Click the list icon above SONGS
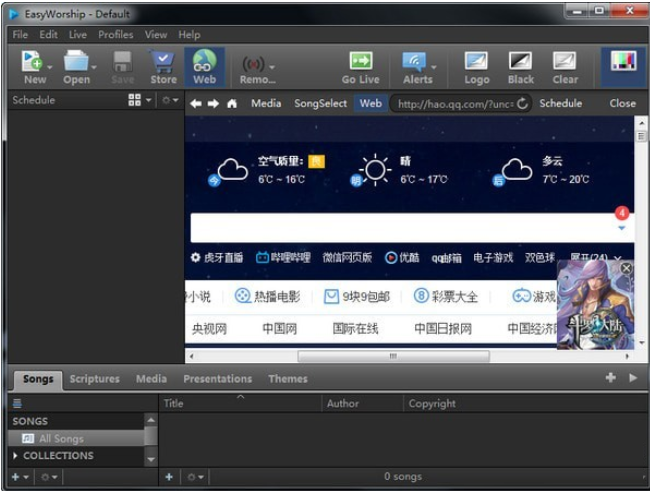The width and height of the screenshot is (650, 491). tap(17, 403)
